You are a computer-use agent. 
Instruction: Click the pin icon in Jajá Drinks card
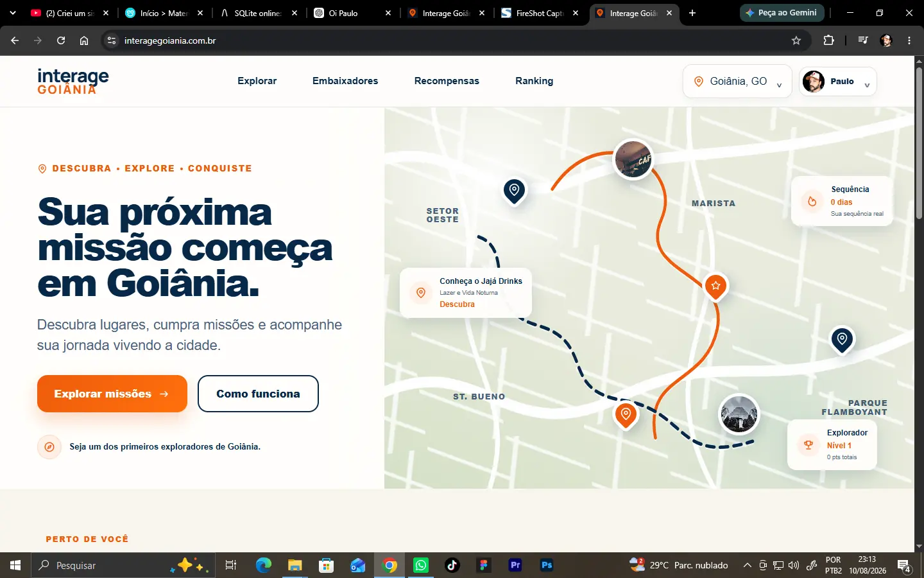421,293
